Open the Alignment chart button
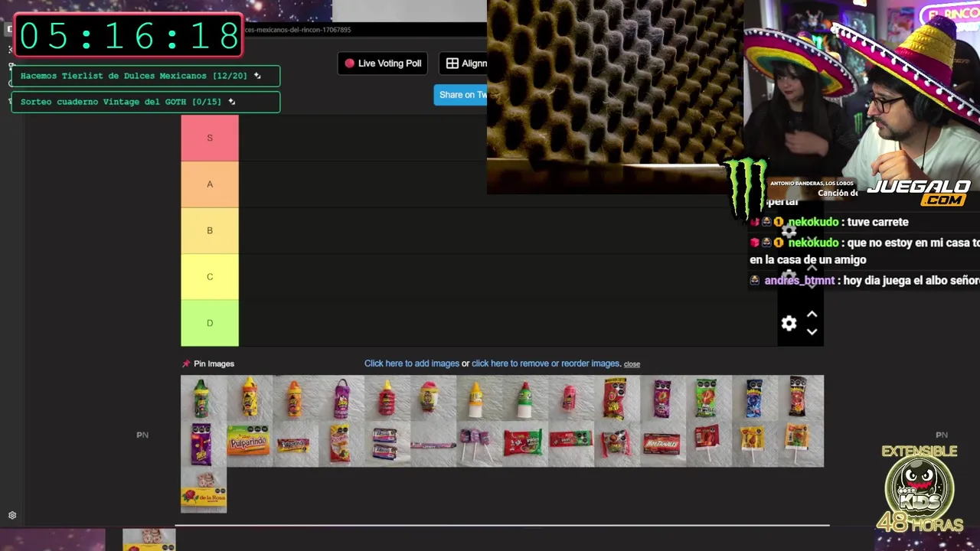The width and height of the screenshot is (980, 551). [463, 64]
